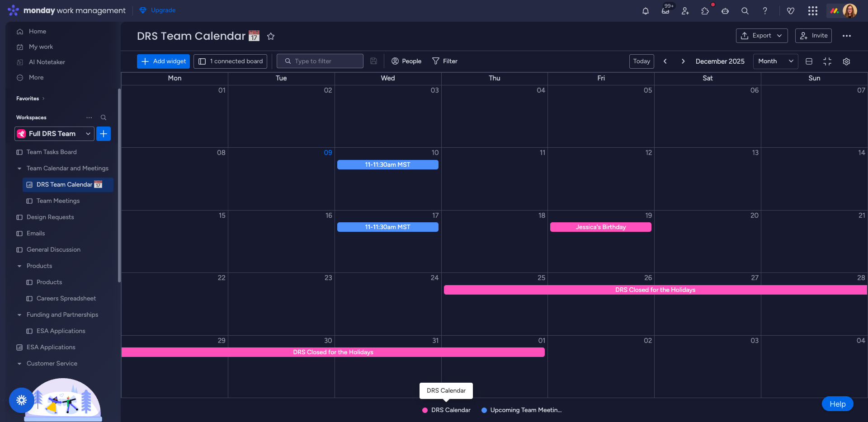Toggle the favorite star next to DRS Team Calendar

coord(270,36)
